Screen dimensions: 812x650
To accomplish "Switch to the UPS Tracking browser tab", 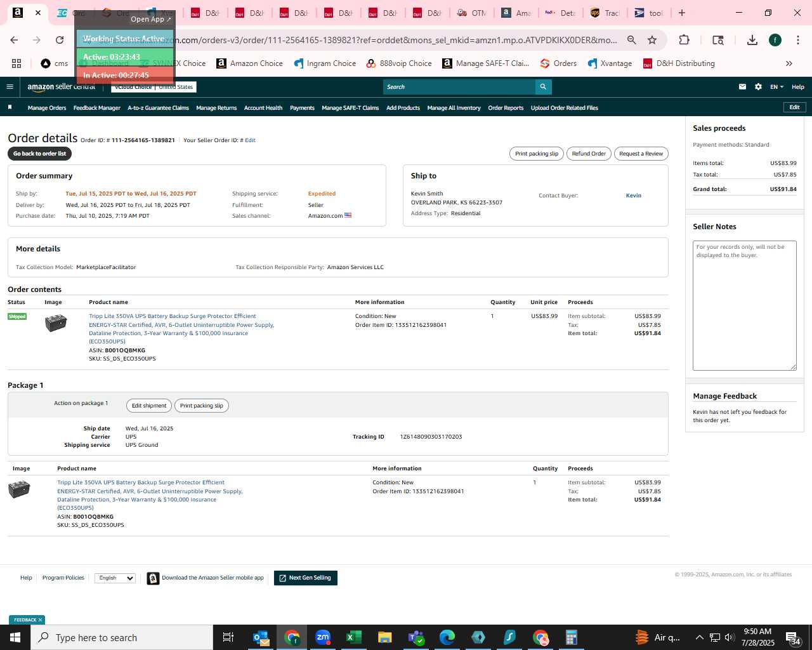I will pyautogui.click(x=604, y=13).
